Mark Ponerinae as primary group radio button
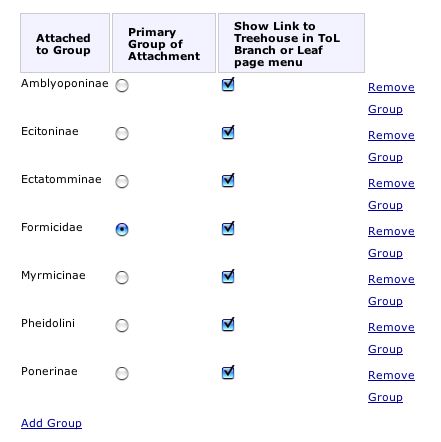441x442 pixels. (x=122, y=373)
